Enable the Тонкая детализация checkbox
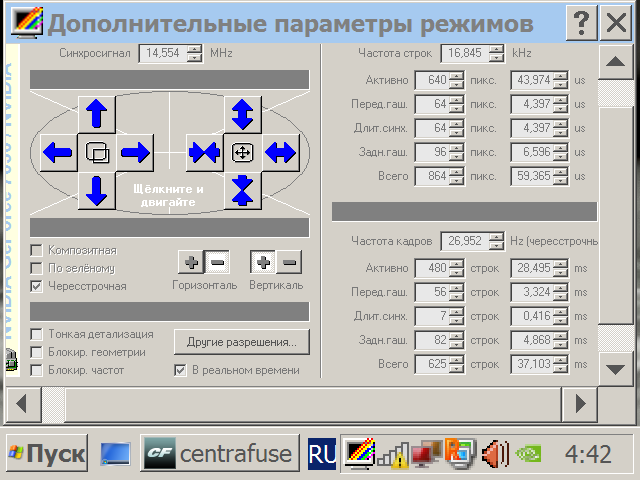The height and width of the screenshot is (480, 640). pos(37,334)
